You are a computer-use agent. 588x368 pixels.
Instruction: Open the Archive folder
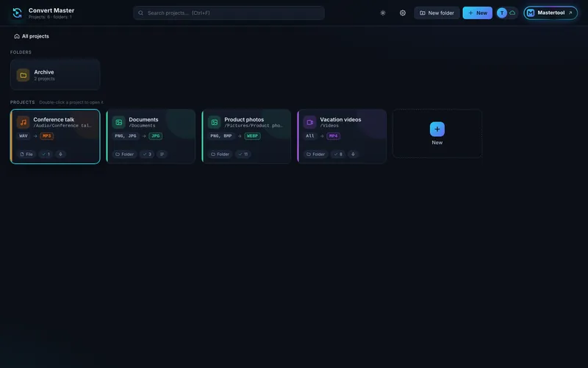[x=55, y=75]
